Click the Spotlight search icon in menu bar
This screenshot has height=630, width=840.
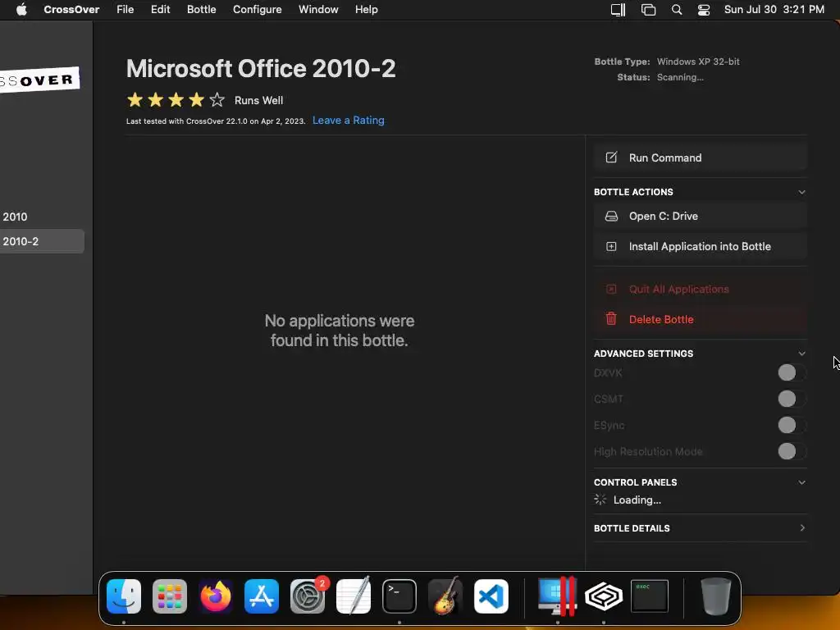[x=677, y=10]
